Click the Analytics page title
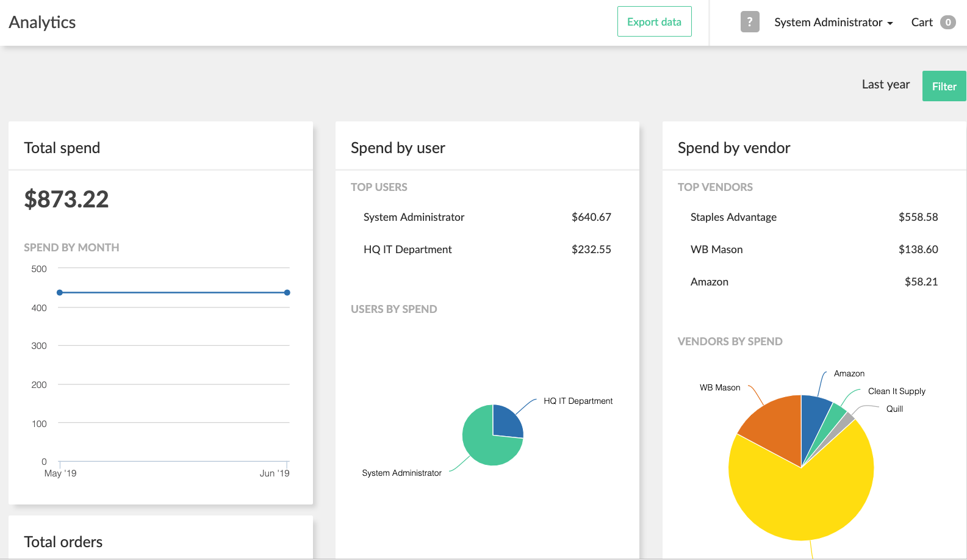967x560 pixels. tap(42, 23)
